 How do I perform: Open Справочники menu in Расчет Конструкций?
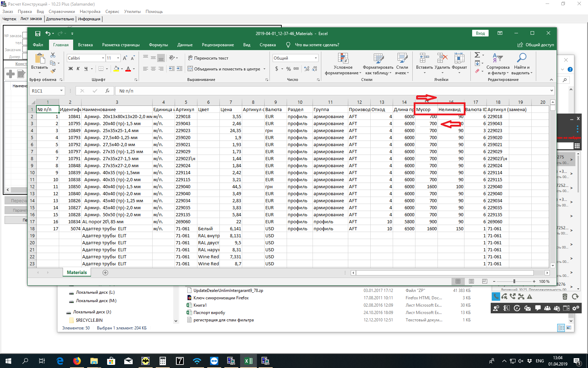pos(62,12)
